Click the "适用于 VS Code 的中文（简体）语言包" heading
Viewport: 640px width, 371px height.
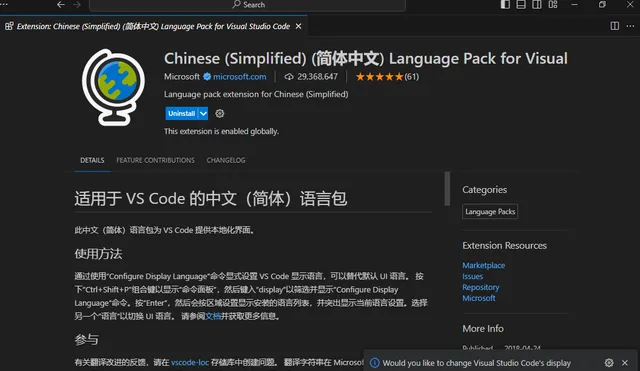pyautogui.click(x=211, y=199)
